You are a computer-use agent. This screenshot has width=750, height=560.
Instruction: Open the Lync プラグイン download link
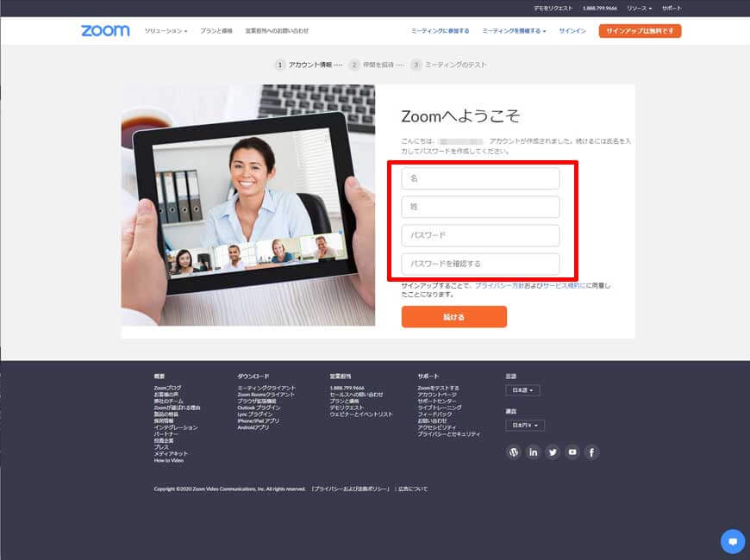pyautogui.click(x=255, y=414)
